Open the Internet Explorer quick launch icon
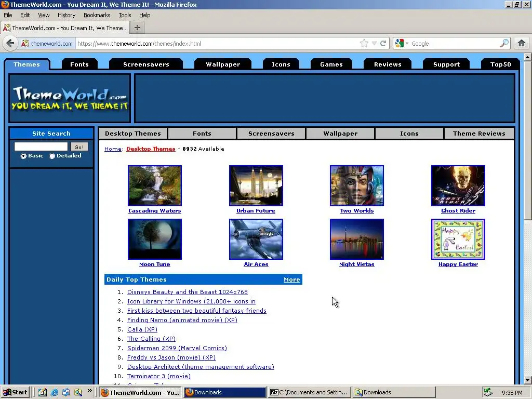This screenshot has width=532, height=399. (54, 392)
